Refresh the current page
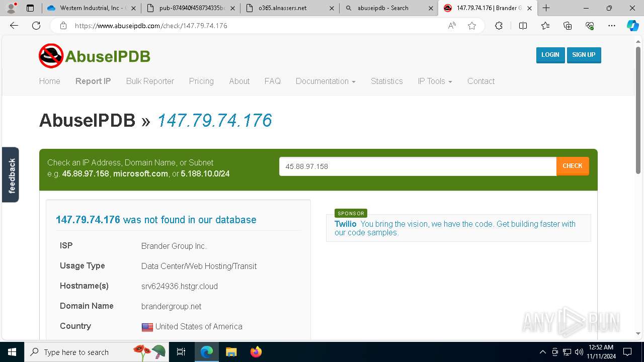Viewport: 644px width, 362px height. [x=36, y=26]
